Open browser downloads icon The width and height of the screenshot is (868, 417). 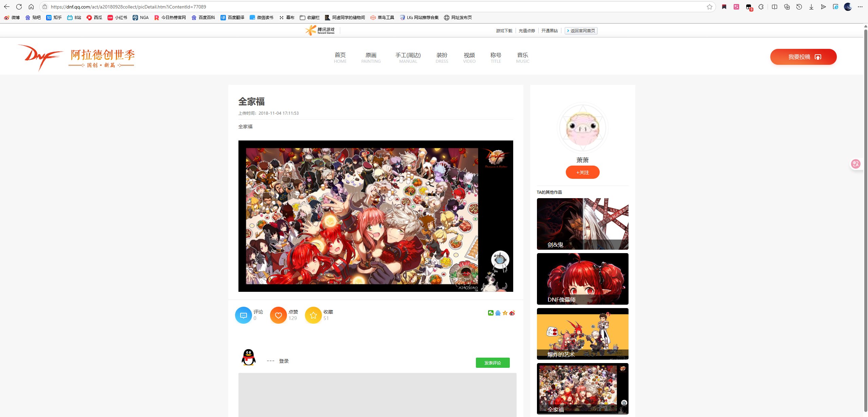[x=811, y=7]
